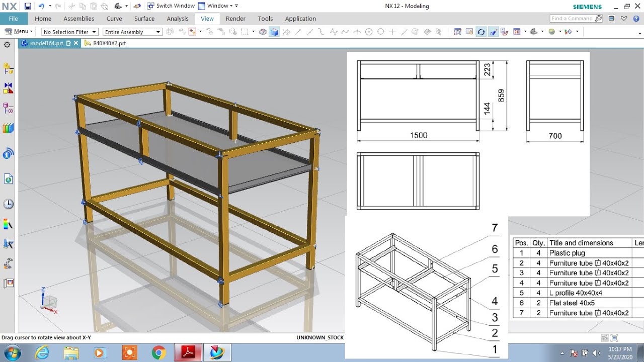
Task: Click the Zoom fit view icon
Action: click(457, 32)
